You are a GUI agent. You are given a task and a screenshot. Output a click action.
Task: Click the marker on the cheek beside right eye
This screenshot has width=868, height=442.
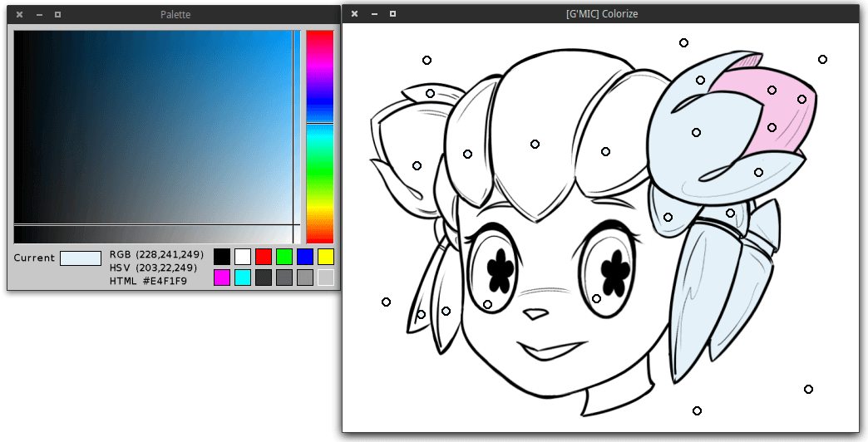pos(596,298)
